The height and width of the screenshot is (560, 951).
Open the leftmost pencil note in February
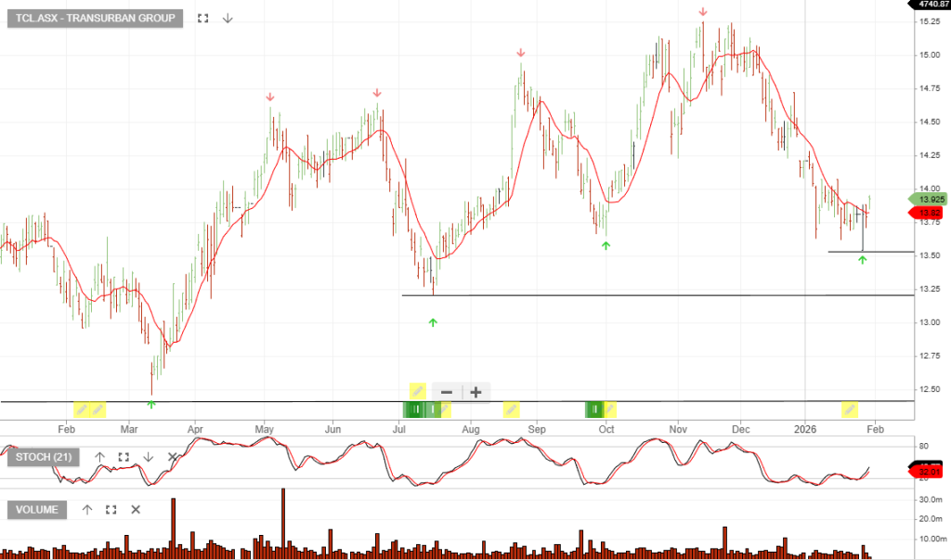click(82, 409)
